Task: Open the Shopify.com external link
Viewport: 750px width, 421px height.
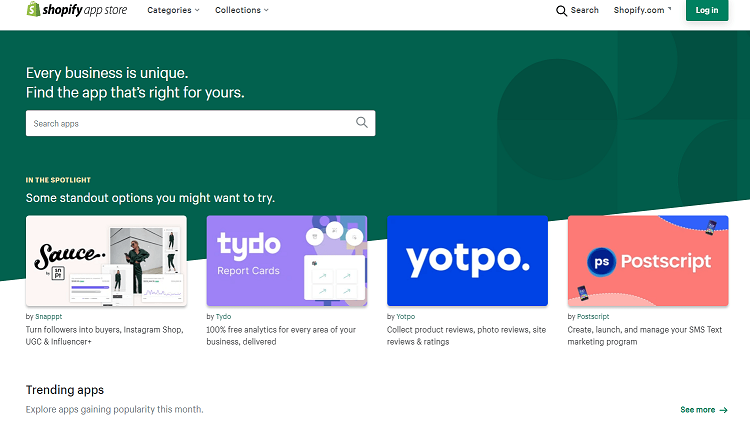Action: pos(642,10)
